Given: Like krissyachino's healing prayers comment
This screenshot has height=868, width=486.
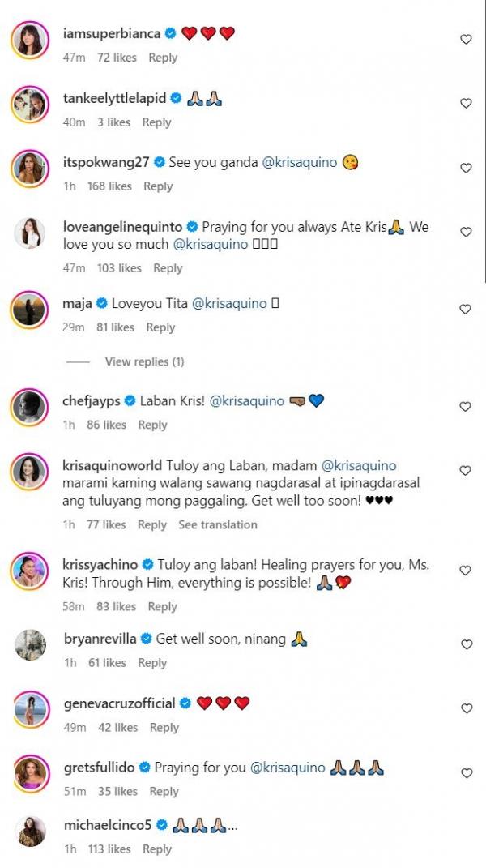Looking at the screenshot, I should (466, 571).
